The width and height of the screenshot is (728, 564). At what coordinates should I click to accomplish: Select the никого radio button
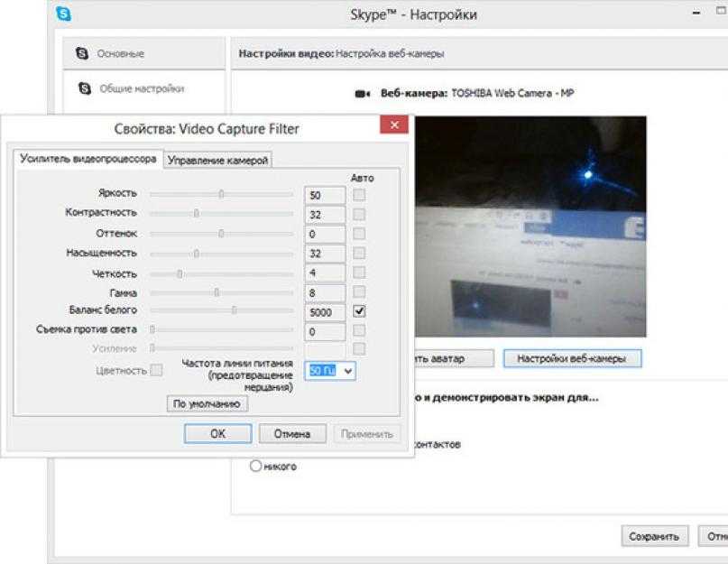point(255,466)
